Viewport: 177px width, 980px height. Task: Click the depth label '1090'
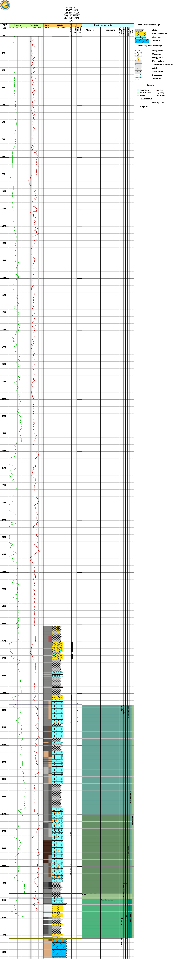(3, 191)
